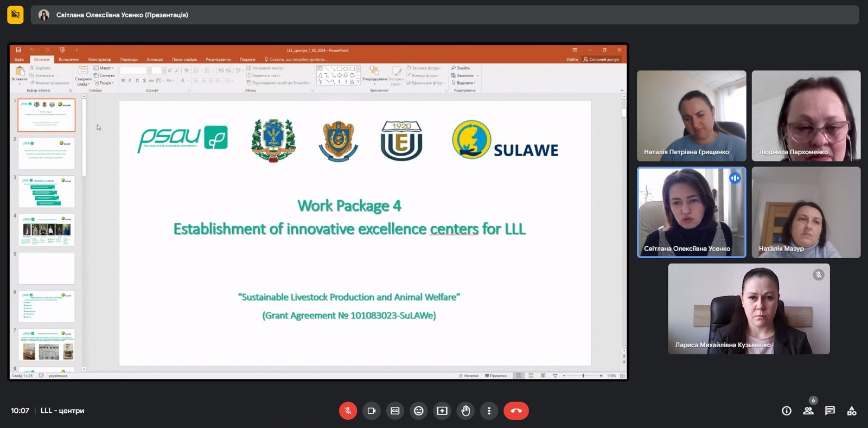This screenshot has height=428, width=868.
Task: Open the Файл tab in PowerPoint
Action: [x=20, y=59]
